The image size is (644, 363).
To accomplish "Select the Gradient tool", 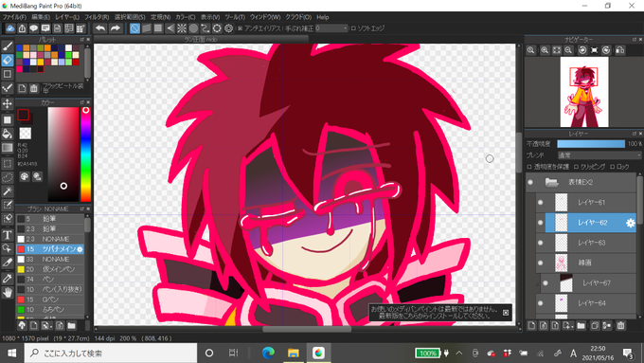I will click(8, 148).
